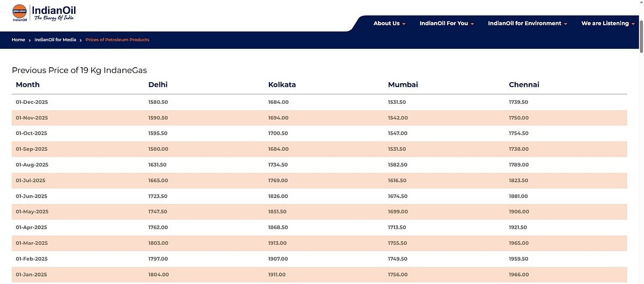The height and width of the screenshot is (284, 644).
Task: Click Delhi price 1631.50 for August
Action: 158,165
